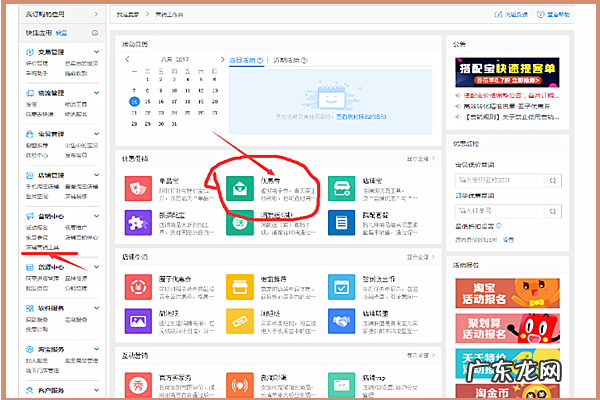
Task: Click the search icon of 宝贝 query field
Action: tap(553, 180)
